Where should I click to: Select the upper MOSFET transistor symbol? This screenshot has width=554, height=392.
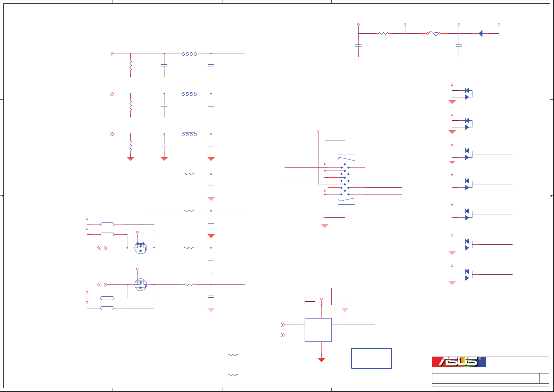click(141, 248)
